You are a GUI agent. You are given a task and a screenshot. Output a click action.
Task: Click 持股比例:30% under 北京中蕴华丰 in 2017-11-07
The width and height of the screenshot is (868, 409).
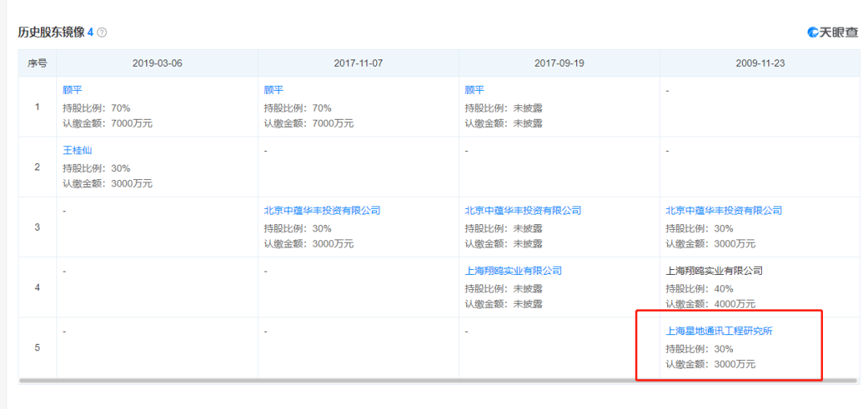[297, 228]
